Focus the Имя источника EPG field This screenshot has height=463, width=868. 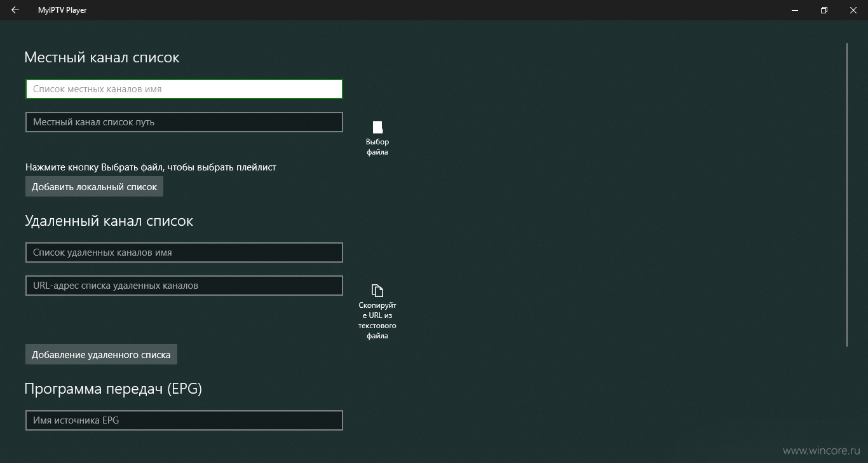coord(184,420)
